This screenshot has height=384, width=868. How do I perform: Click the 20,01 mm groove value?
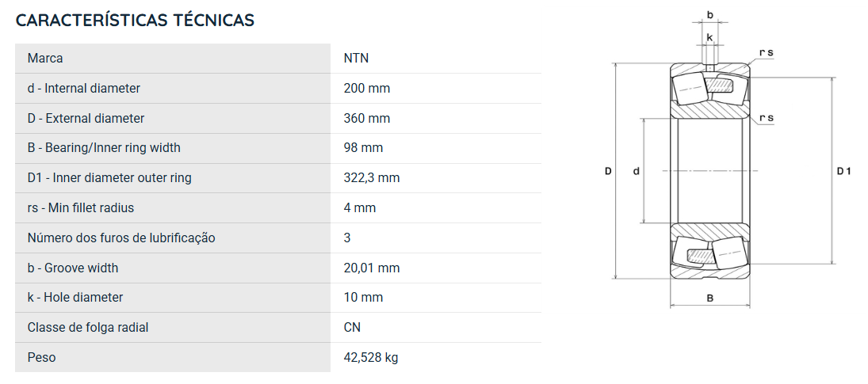click(372, 268)
